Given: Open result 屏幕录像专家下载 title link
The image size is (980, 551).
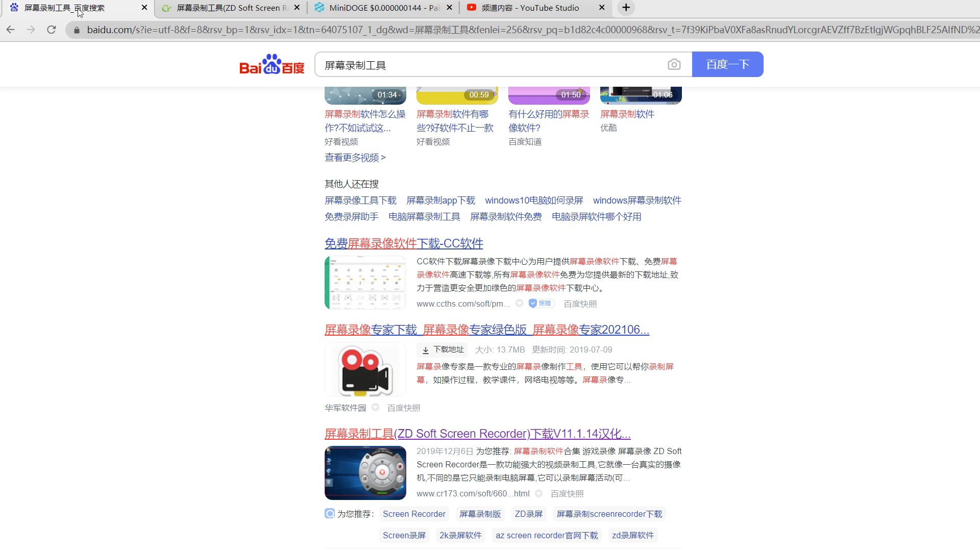Looking at the screenshot, I should (487, 330).
